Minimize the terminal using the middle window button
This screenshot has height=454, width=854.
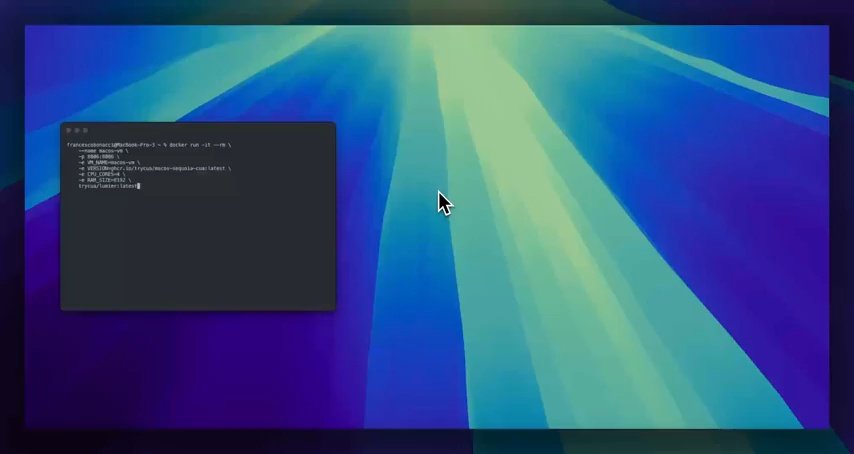coord(77,131)
